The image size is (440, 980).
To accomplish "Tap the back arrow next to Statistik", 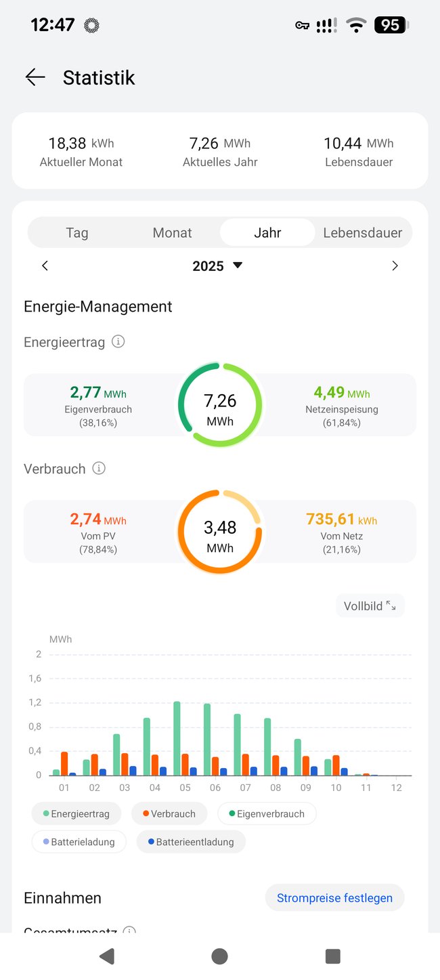I will pyautogui.click(x=35, y=77).
